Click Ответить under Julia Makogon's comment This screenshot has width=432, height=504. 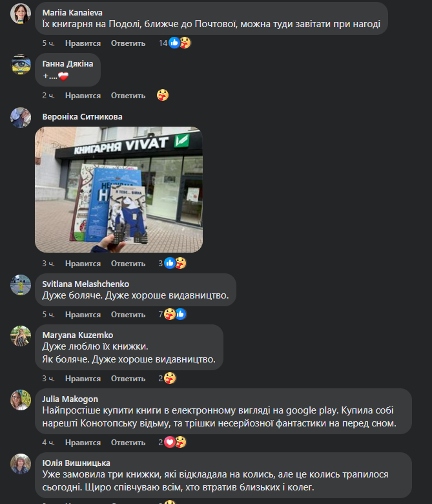128,443
